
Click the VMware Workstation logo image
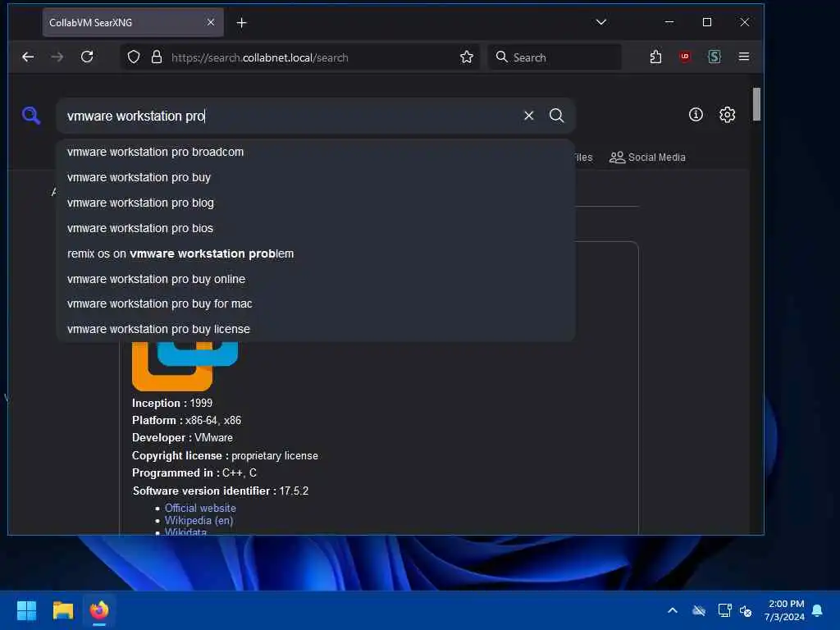point(185,366)
